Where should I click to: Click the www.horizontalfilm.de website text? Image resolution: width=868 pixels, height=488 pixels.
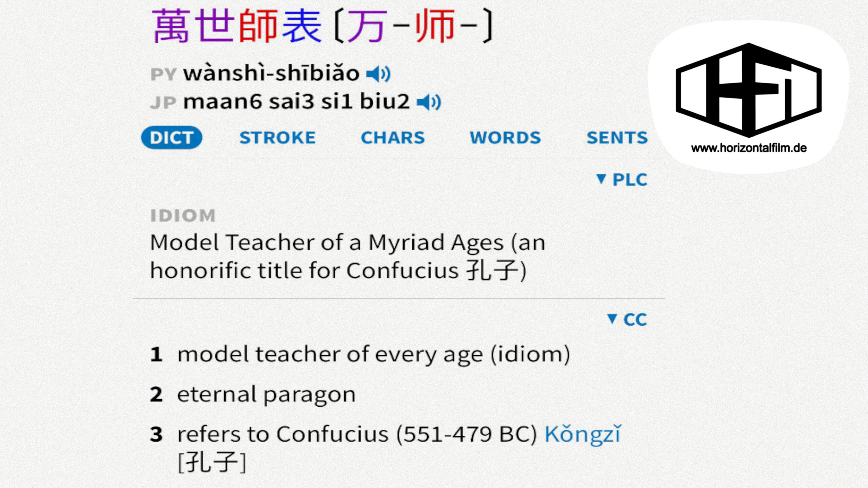(749, 148)
